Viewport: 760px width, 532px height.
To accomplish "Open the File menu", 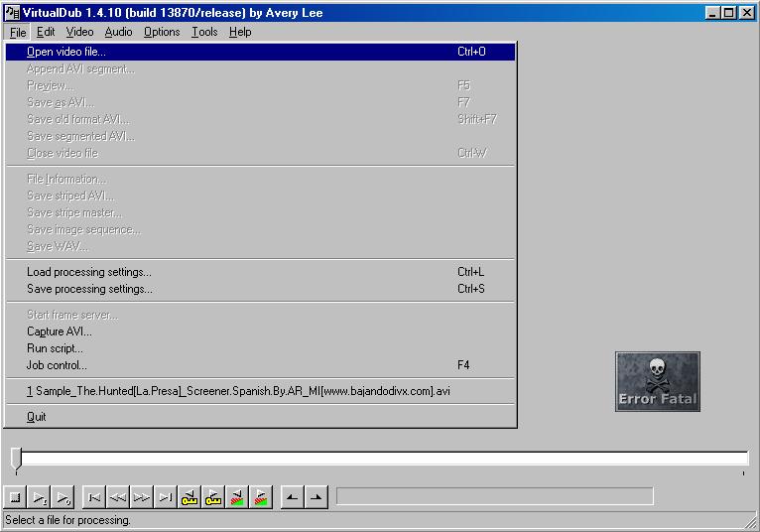I will click(18, 32).
